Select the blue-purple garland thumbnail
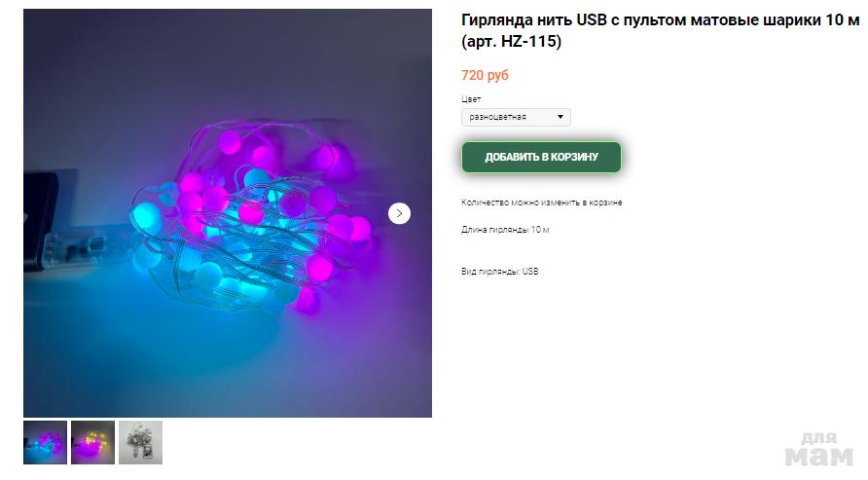Screen dimensions: 868x480 coord(45,442)
